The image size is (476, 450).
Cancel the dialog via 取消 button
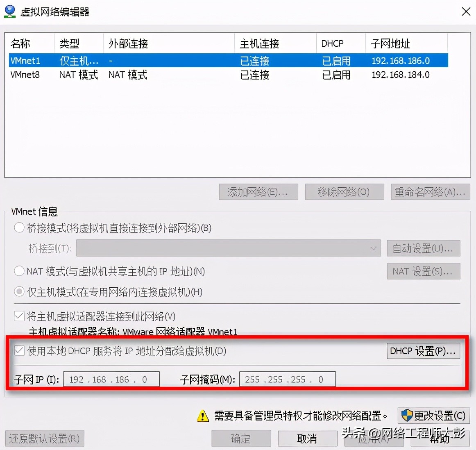tap(307, 438)
